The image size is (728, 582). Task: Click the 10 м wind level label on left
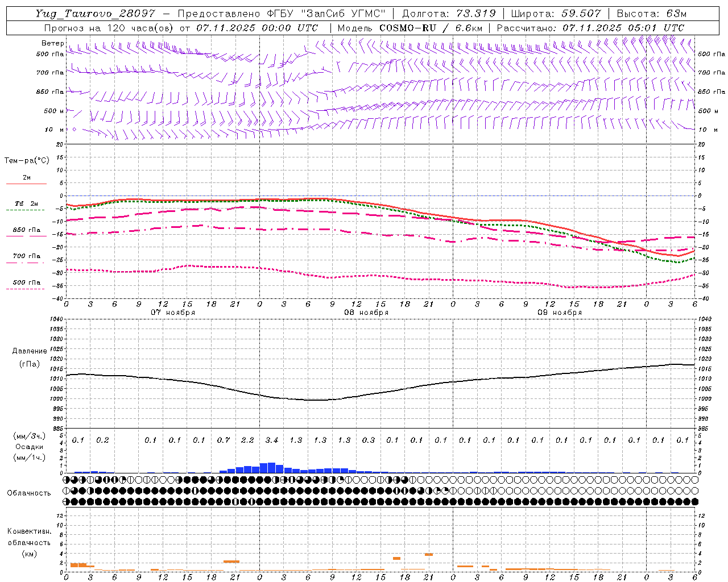[54, 130]
